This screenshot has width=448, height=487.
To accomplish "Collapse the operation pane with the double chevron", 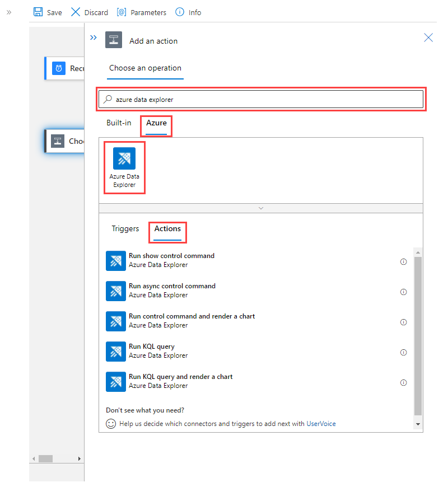I will click(x=93, y=38).
